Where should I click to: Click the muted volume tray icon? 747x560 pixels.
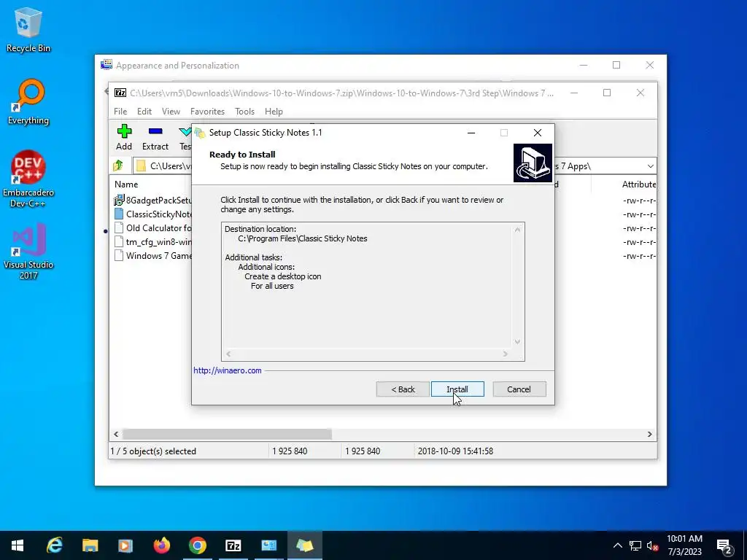coord(653,545)
